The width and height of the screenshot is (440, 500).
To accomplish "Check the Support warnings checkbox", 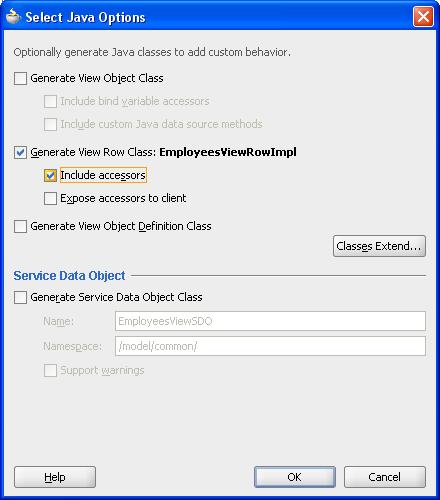I will click(x=50, y=370).
